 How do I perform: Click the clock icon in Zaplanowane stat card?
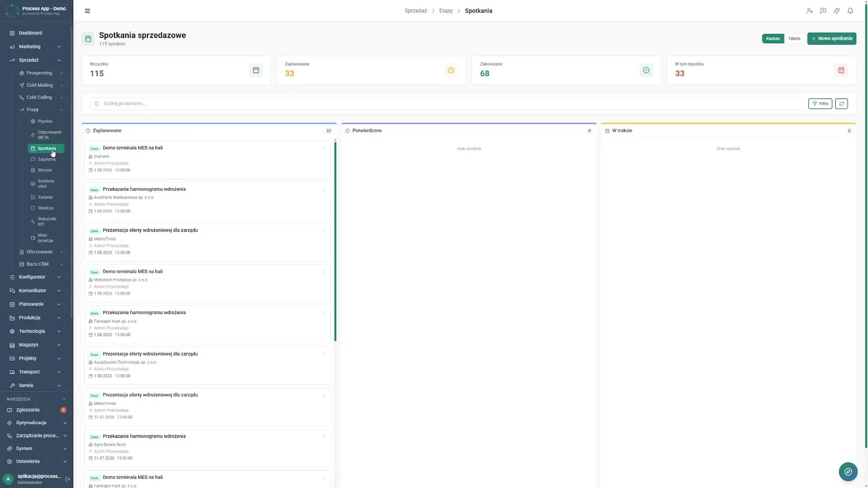pos(451,70)
